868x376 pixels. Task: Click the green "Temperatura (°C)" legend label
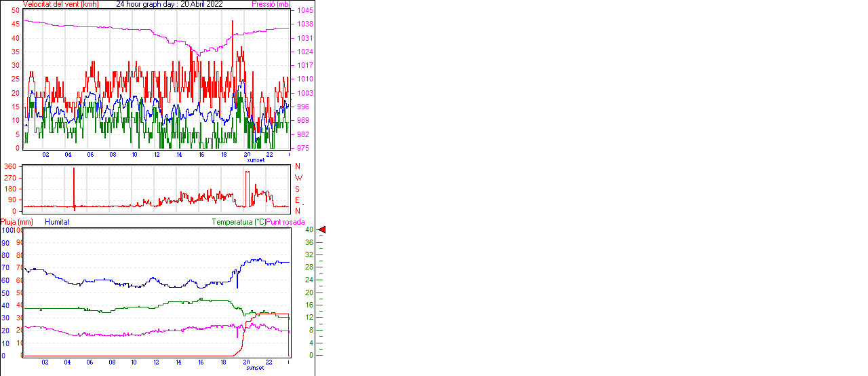click(239, 222)
